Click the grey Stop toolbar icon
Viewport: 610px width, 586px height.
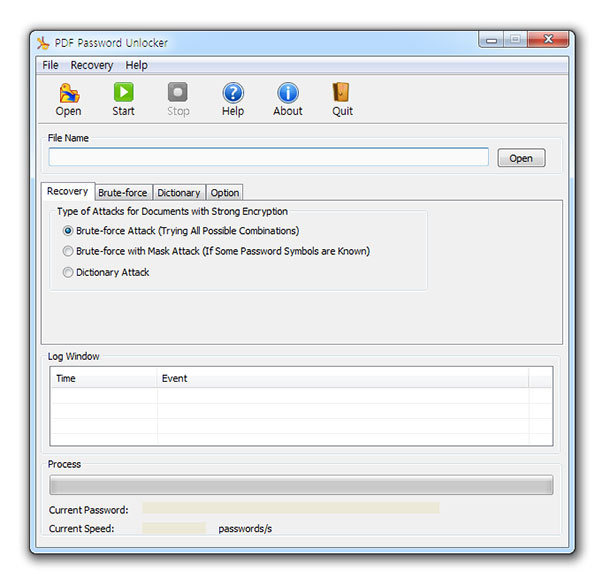[178, 92]
